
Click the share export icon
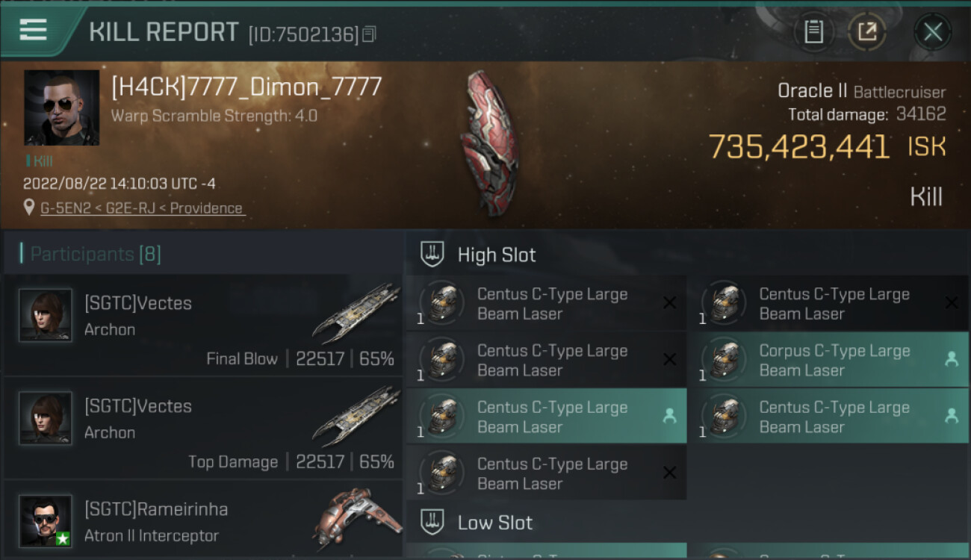867,32
